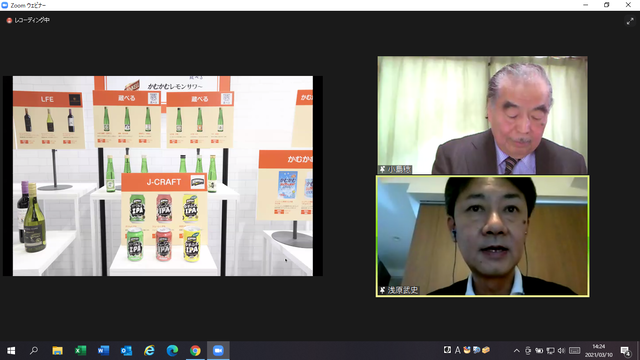The image size is (640, 360).
Task: Open the Action Center notifications
Action: [625, 351]
